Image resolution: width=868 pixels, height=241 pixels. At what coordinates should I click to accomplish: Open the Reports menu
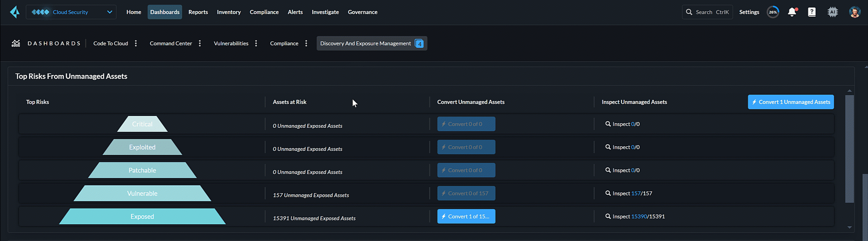[x=198, y=12]
